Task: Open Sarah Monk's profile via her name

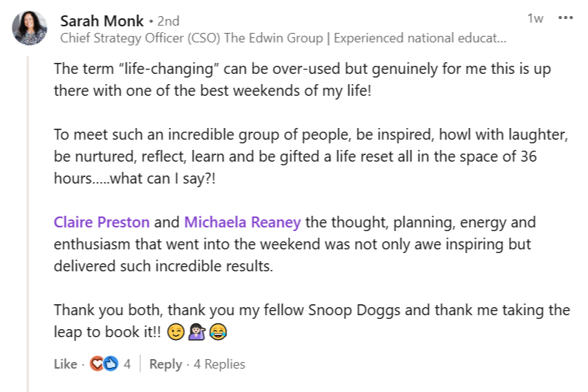Action: 102,20
